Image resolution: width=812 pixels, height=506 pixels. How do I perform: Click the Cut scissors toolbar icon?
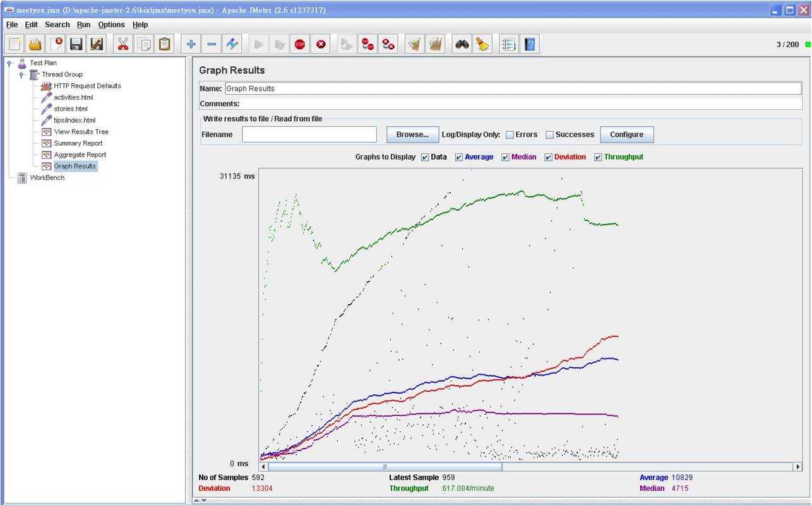pyautogui.click(x=122, y=44)
